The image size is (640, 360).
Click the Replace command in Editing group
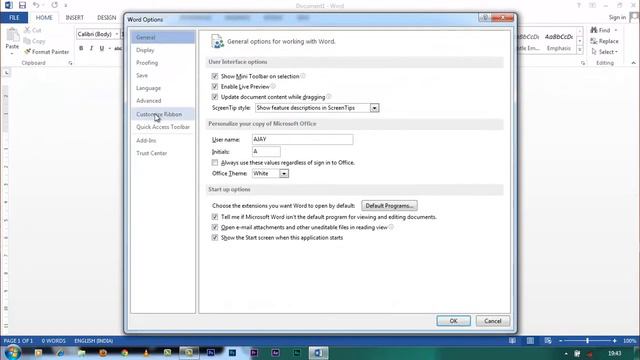pos(604,41)
